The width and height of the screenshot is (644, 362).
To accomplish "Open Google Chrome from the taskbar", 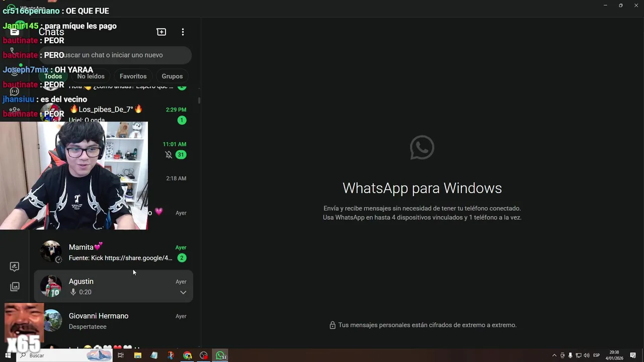I will [x=187, y=355].
